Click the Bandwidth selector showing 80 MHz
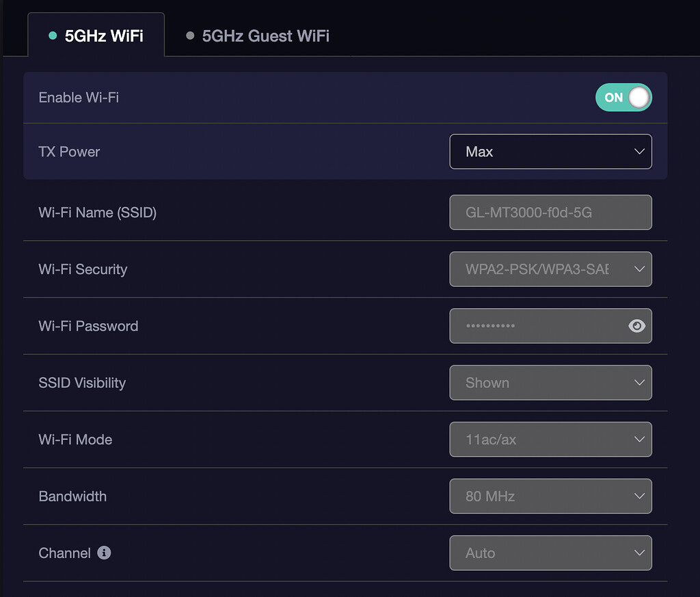 (550, 496)
